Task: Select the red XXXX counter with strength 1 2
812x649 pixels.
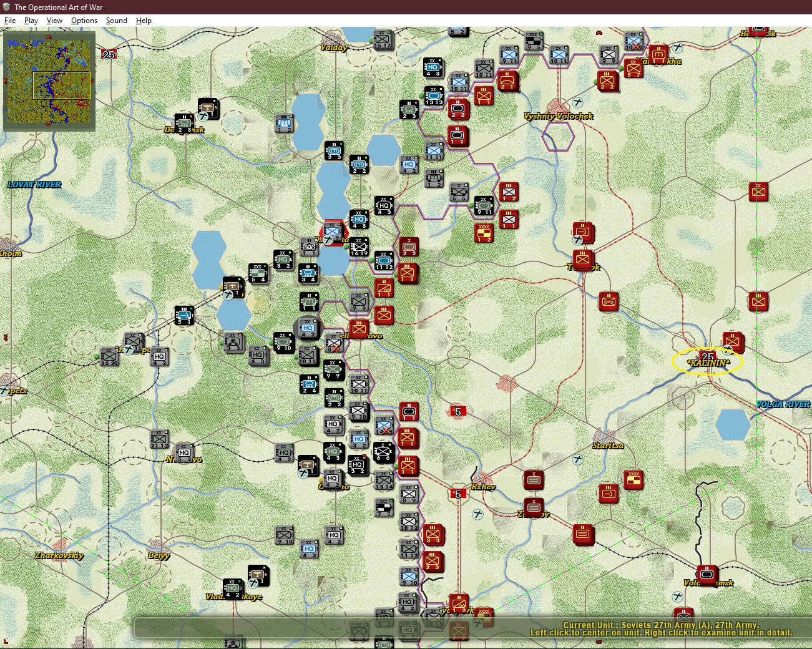Action: tap(484, 233)
